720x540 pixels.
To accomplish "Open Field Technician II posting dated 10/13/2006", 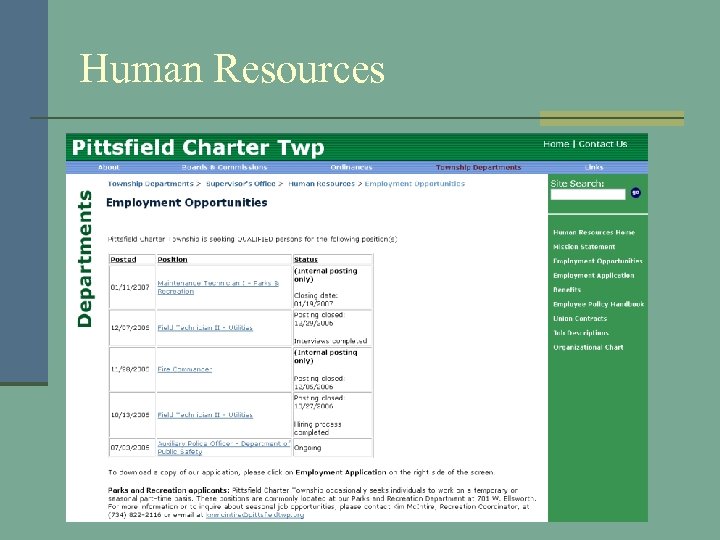I will [205, 415].
